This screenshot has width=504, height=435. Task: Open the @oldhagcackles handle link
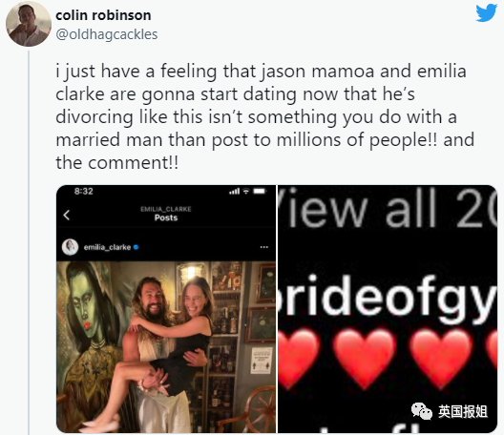coord(107,34)
